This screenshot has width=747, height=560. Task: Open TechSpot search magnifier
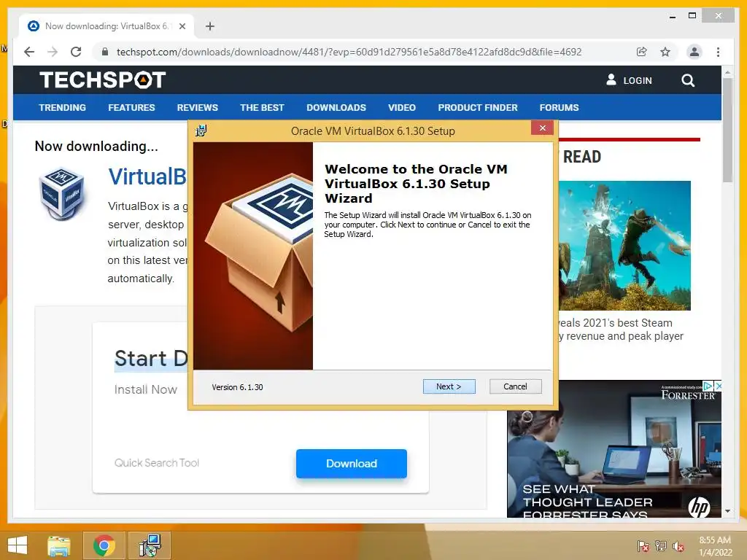click(x=687, y=80)
